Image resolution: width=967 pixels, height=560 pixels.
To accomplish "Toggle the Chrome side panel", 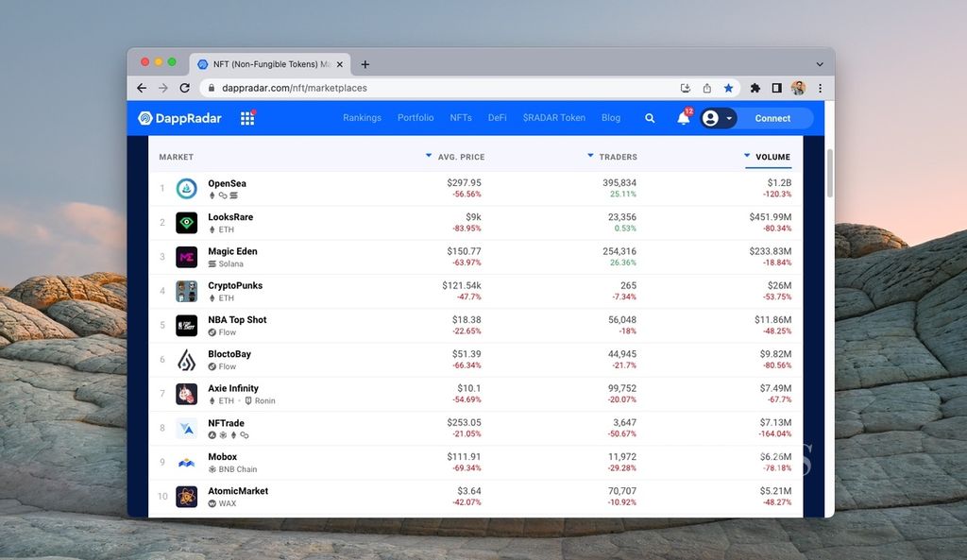I will click(x=776, y=88).
